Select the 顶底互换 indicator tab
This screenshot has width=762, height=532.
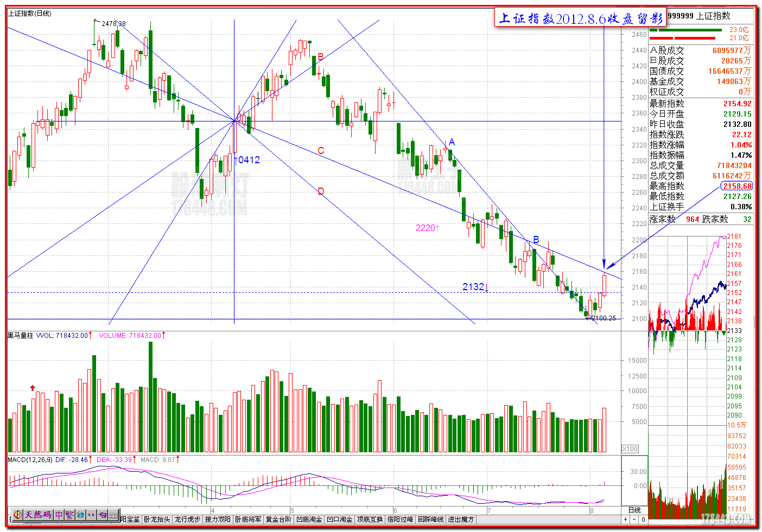(370, 520)
